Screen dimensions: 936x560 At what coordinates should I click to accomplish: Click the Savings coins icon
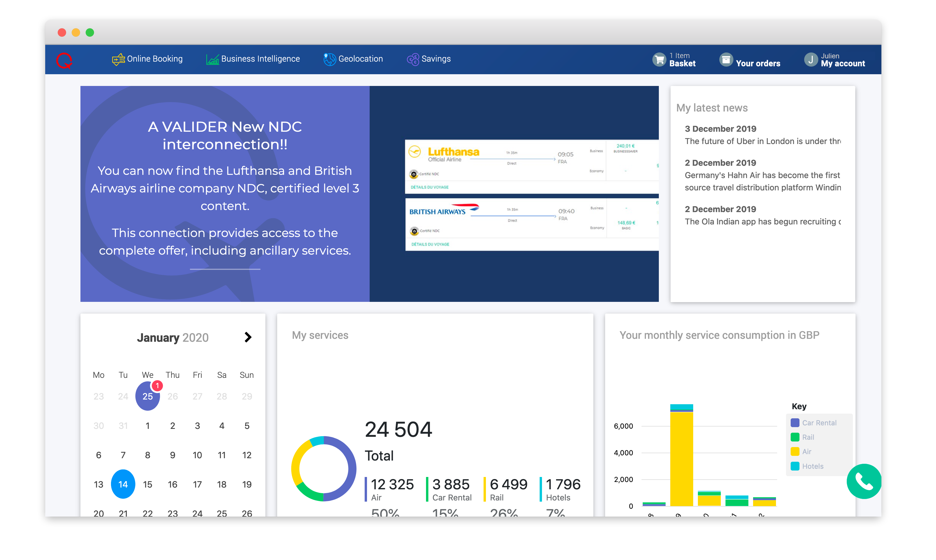(413, 59)
